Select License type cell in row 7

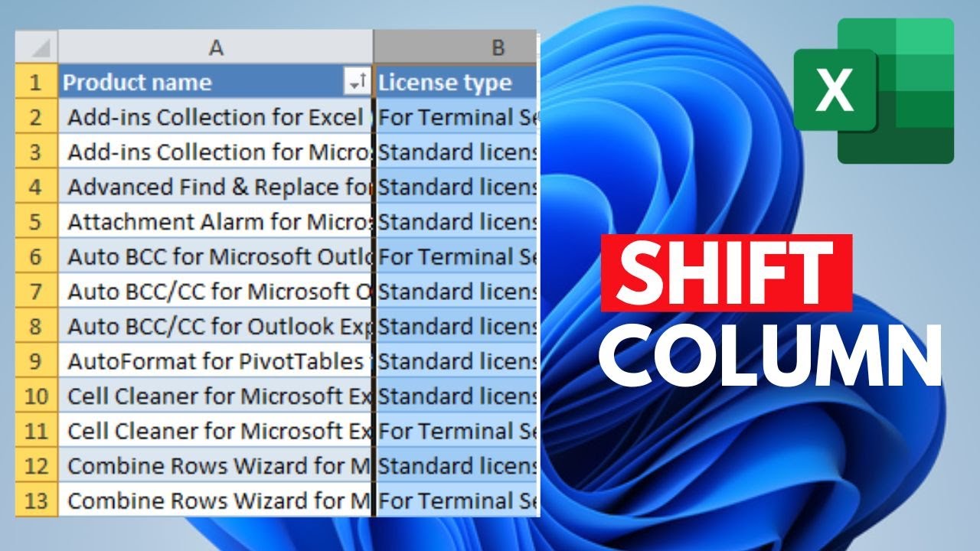457,292
